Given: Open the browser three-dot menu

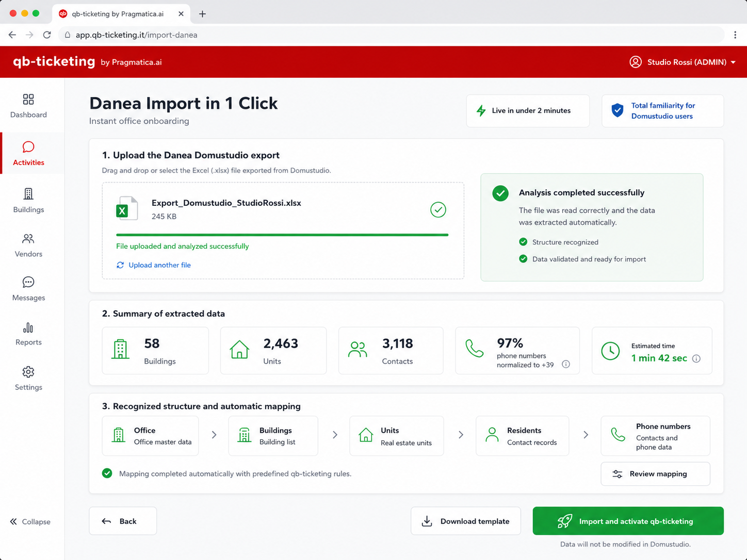Looking at the screenshot, I should click(735, 35).
